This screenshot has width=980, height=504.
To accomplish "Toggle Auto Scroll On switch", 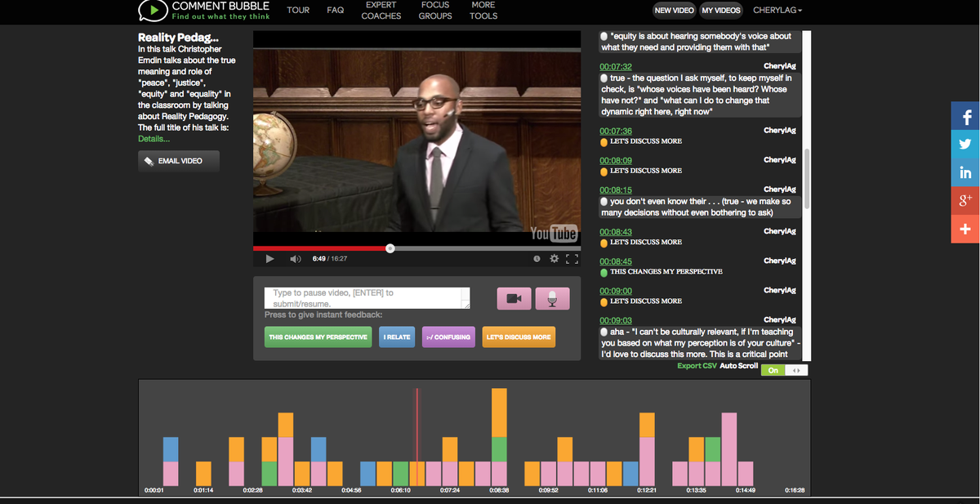I will (784, 370).
